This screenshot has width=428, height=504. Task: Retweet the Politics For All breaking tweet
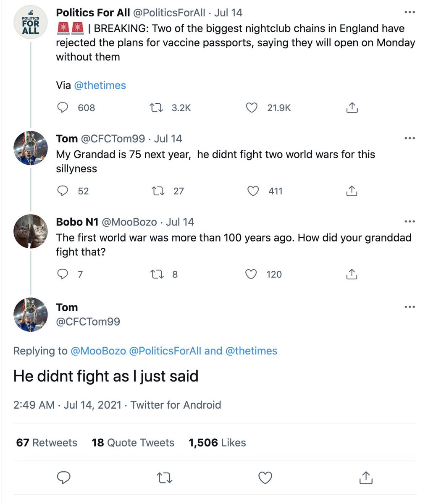pos(157,108)
